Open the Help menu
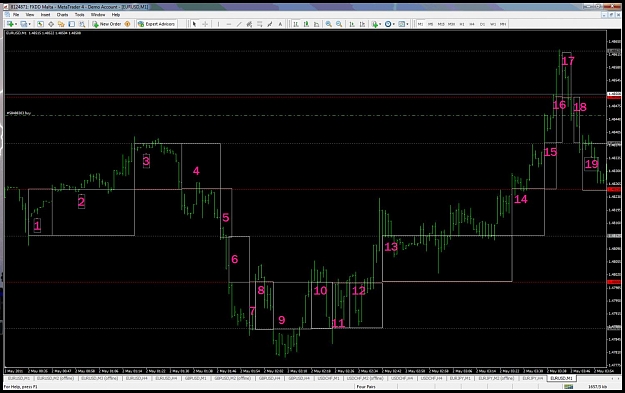625x393 pixels. (116, 14)
